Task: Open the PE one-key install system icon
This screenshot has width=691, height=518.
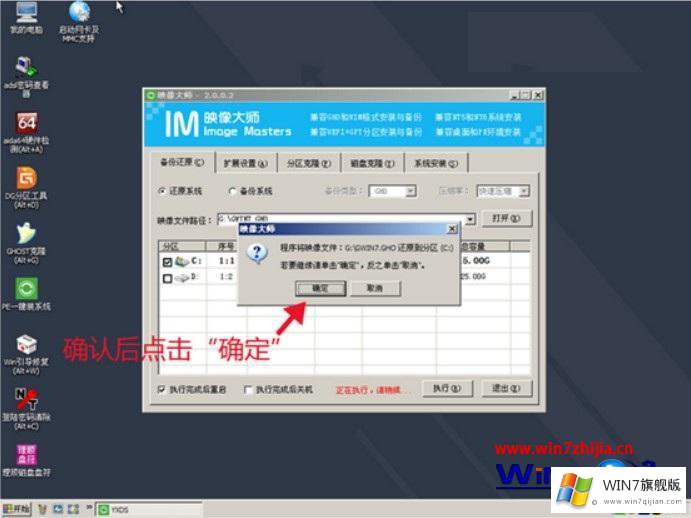Action: (x=26, y=294)
